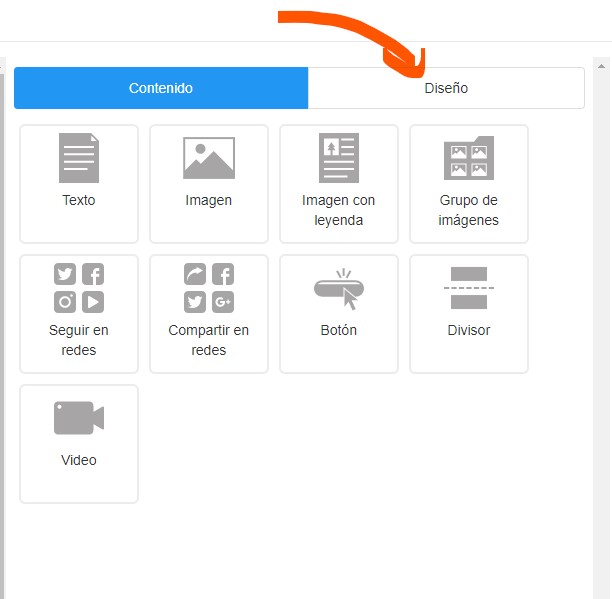This screenshot has width=612, height=599.
Task: Switch to the Contenido tab
Action: click(161, 88)
